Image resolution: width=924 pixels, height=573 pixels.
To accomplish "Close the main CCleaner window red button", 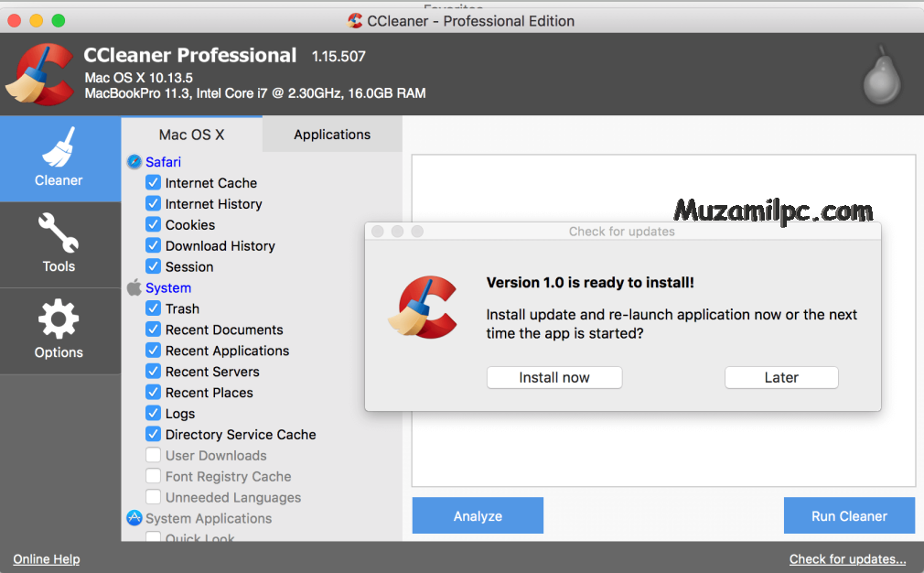I will (14, 21).
